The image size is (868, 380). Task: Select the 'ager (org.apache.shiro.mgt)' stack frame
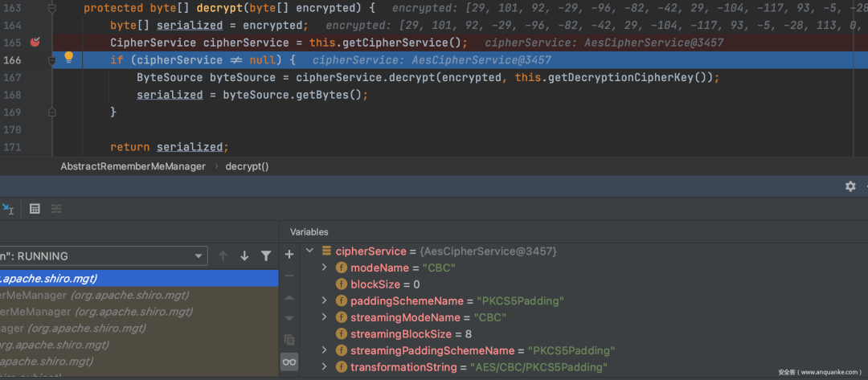coord(139,328)
